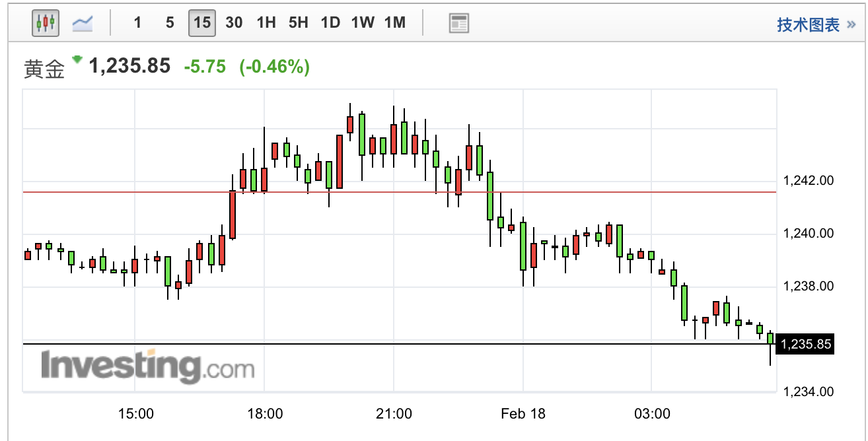868x441 pixels.
Task: Select the candlestick chart type icon
Action: [x=46, y=23]
